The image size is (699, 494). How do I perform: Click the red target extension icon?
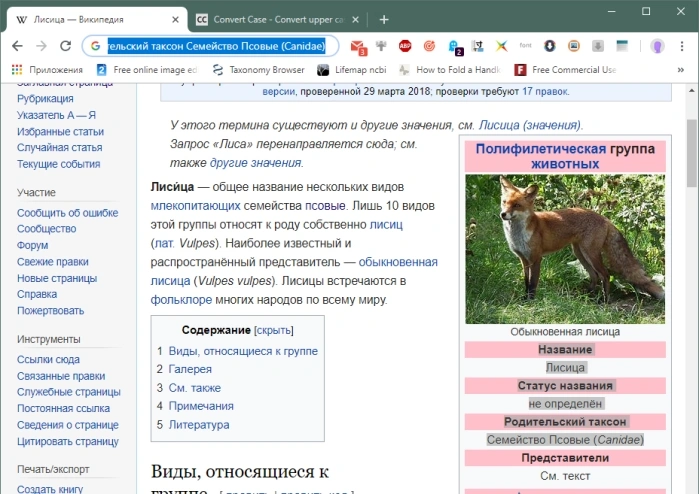click(429, 46)
